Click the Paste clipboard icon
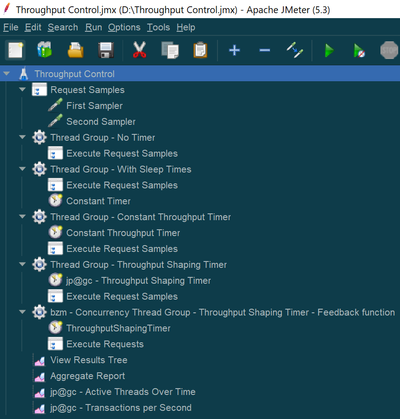 point(200,50)
